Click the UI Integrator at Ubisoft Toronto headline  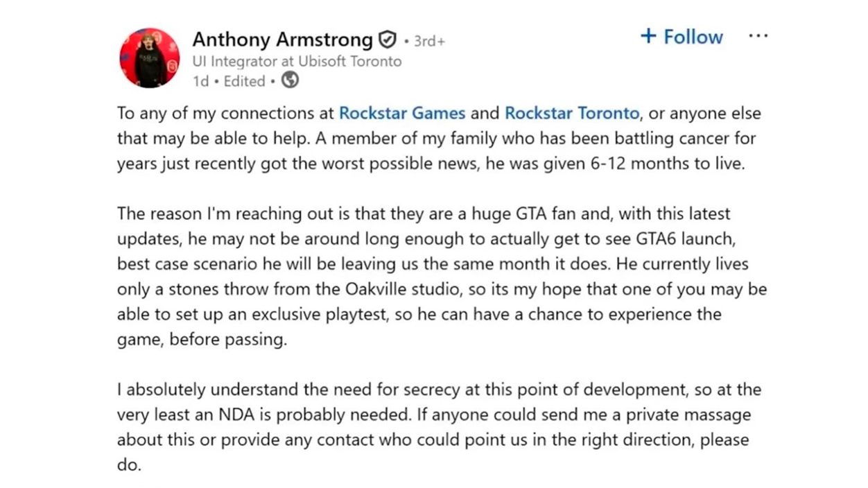pos(298,61)
